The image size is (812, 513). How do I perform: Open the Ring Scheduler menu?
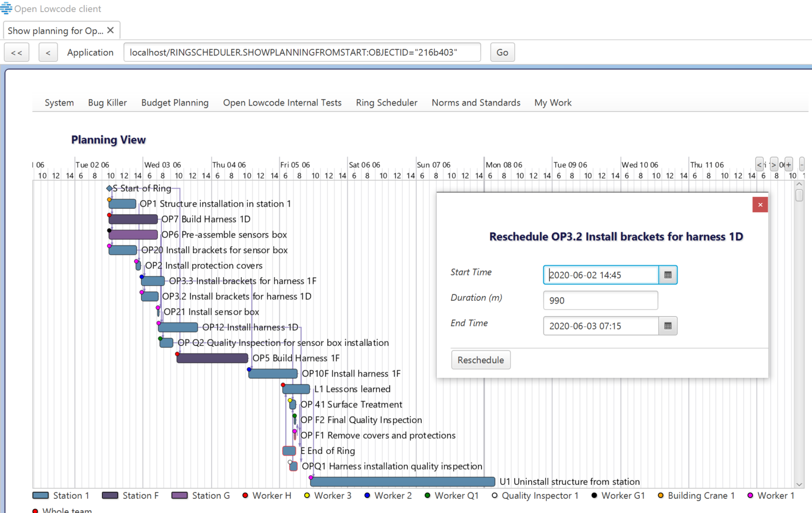click(386, 102)
